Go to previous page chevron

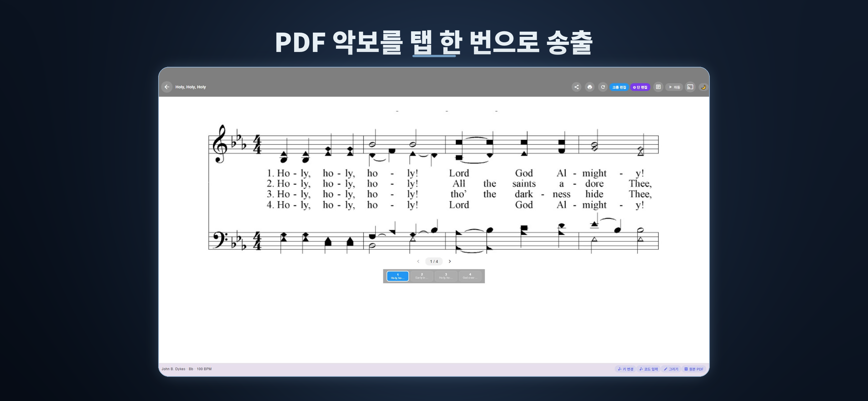tap(418, 262)
